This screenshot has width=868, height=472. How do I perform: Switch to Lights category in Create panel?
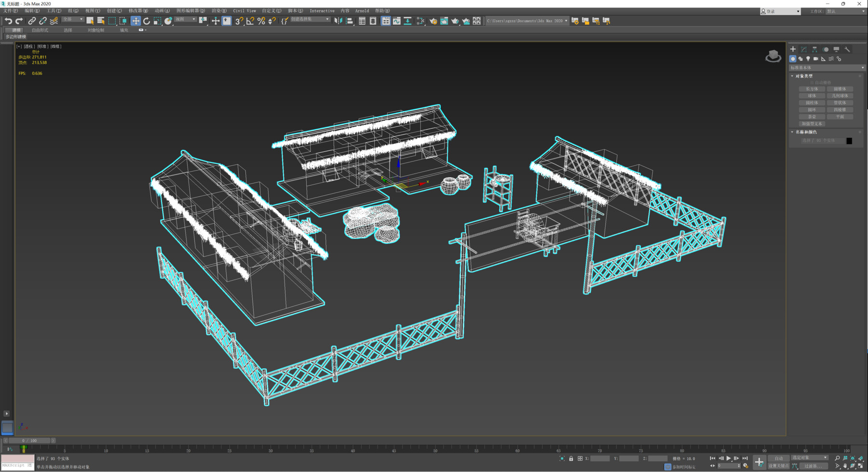click(x=808, y=59)
